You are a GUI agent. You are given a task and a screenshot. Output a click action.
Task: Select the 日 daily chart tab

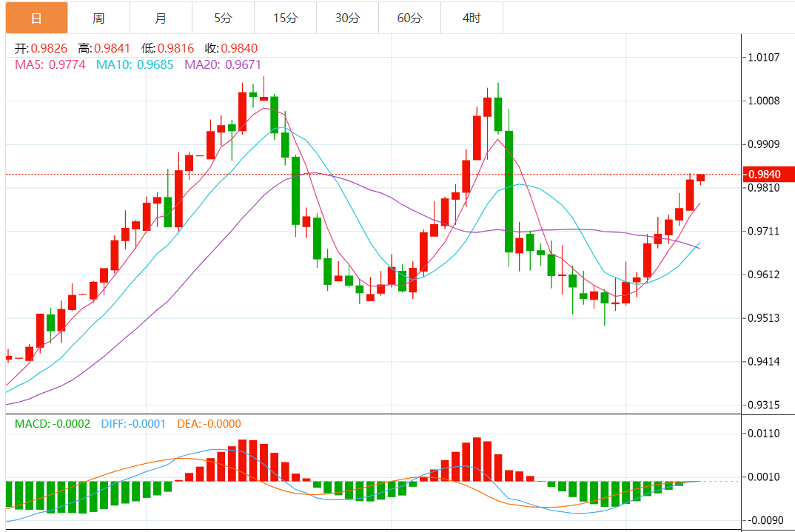pyautogui.click(x=36, y=18)
